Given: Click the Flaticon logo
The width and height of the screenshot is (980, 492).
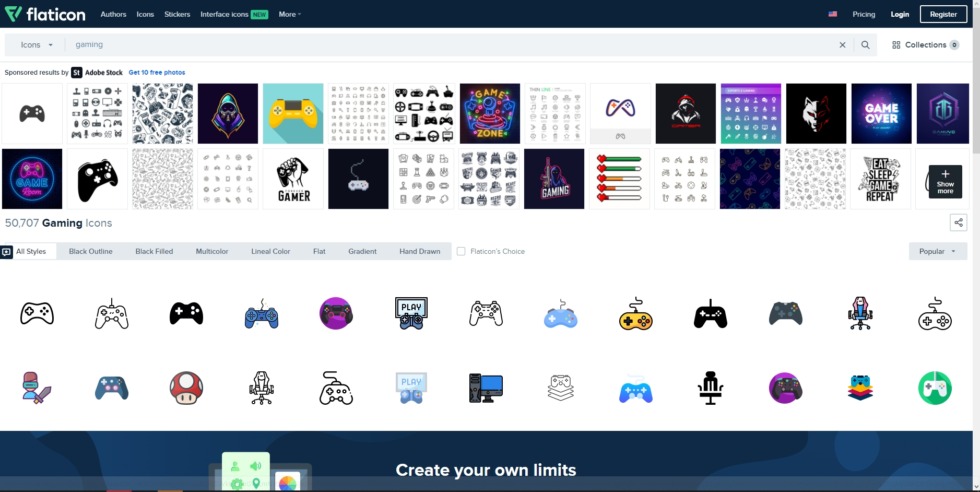Looking at the screenshot, I should (45, 14).
